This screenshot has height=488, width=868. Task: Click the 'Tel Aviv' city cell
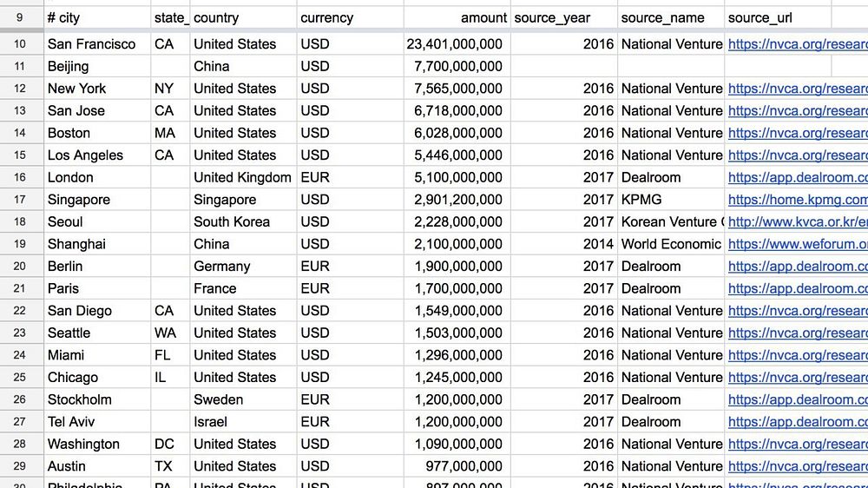click(96, 422)
